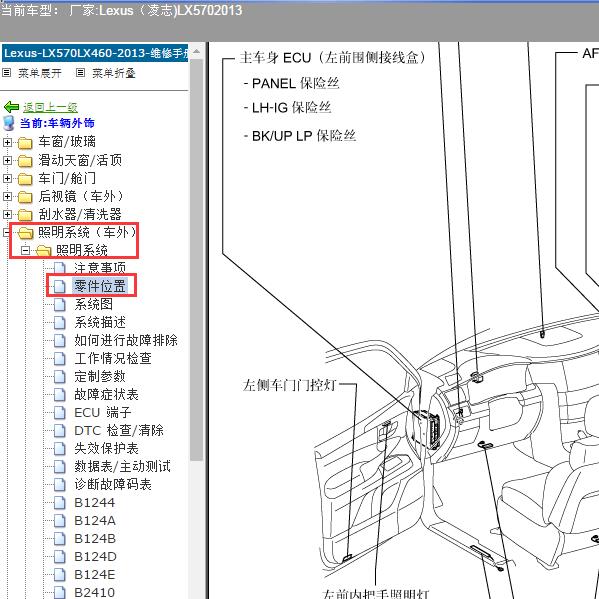Open the 如何进行故障排除 page
Screen dimensions: 599x599
point(126,340)
